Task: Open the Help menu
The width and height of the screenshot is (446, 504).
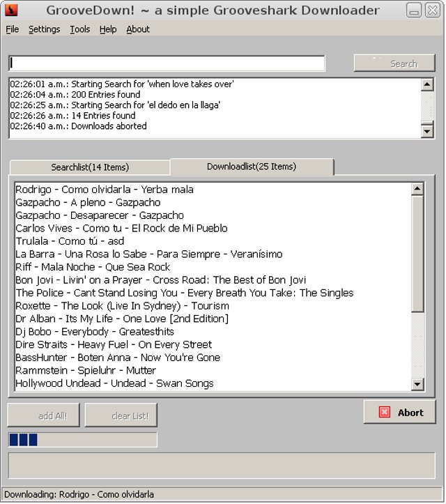Action: [x=108, y=29]
